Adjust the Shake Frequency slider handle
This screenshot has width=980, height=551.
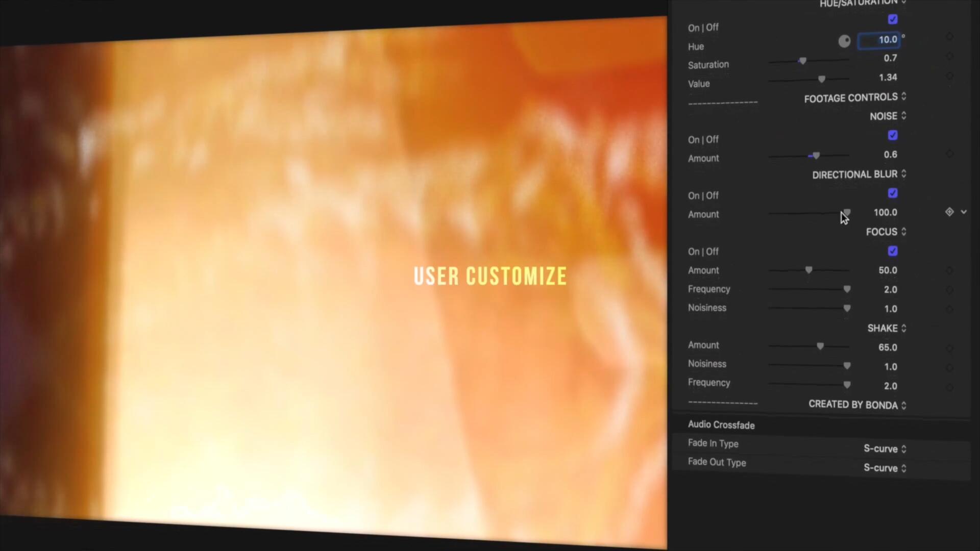(847, 385)
